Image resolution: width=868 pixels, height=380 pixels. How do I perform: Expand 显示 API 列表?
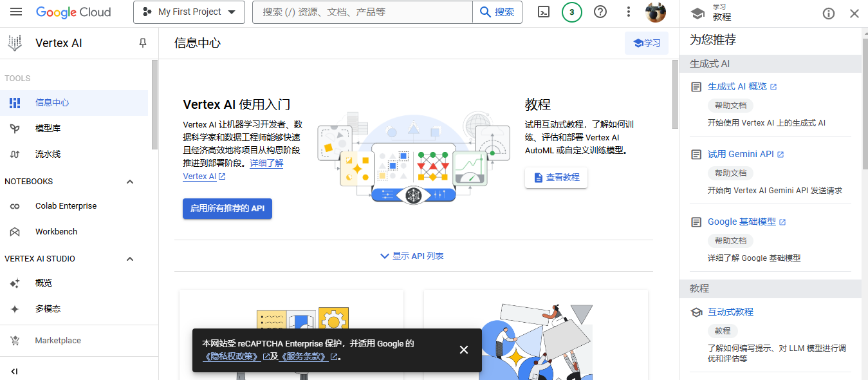click(412, 256)
